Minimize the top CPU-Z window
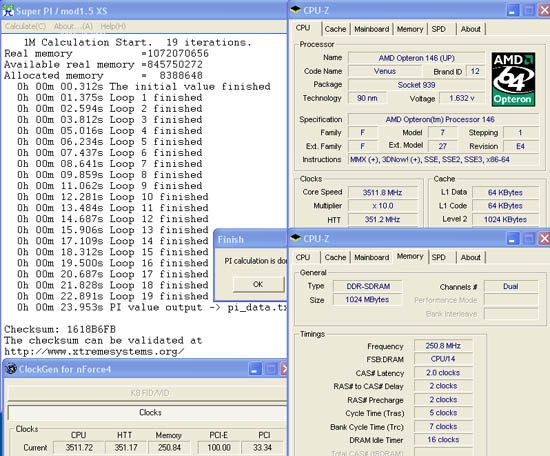 (512, 11)
